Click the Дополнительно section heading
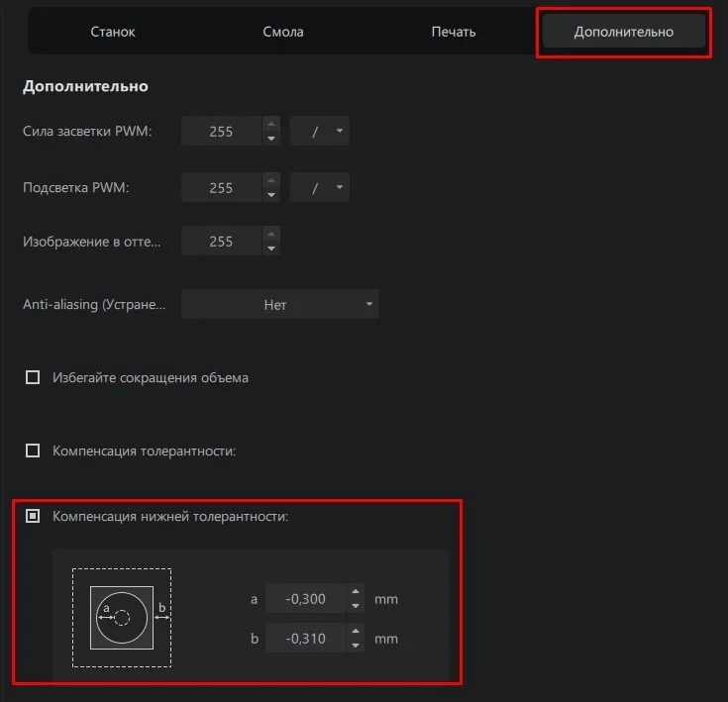Screen dimensions: 728x702 coord(85,86)
